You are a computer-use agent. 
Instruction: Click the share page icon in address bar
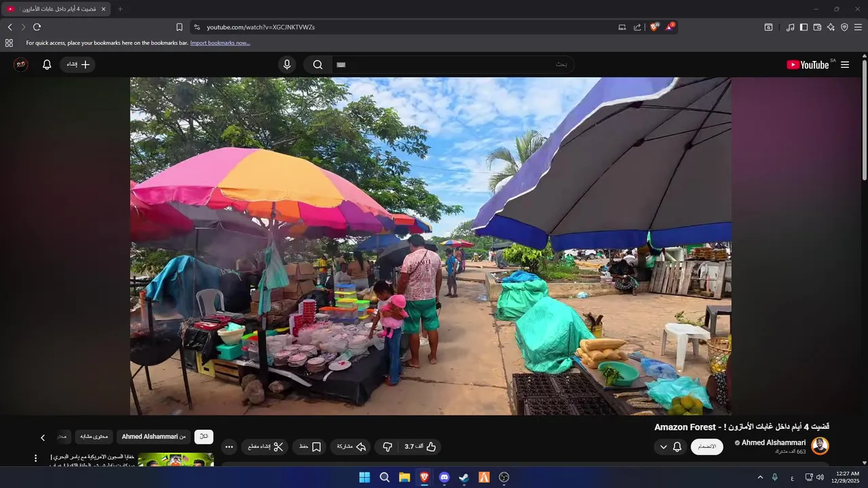(637, 27)
